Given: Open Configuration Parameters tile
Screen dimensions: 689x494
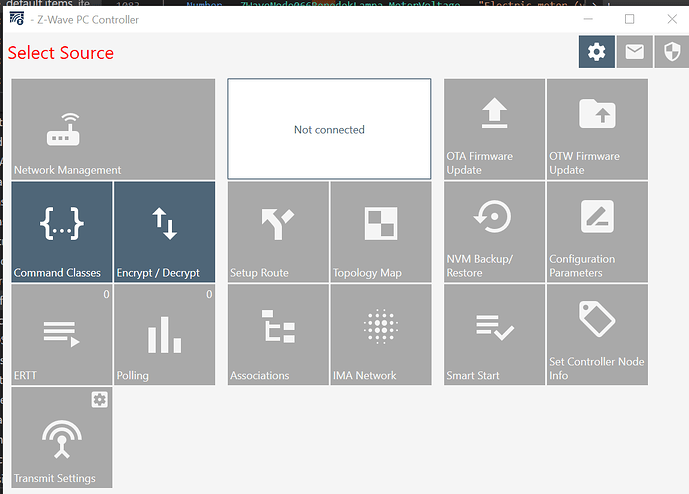Looking at the screenshot, I should (597, 232).
